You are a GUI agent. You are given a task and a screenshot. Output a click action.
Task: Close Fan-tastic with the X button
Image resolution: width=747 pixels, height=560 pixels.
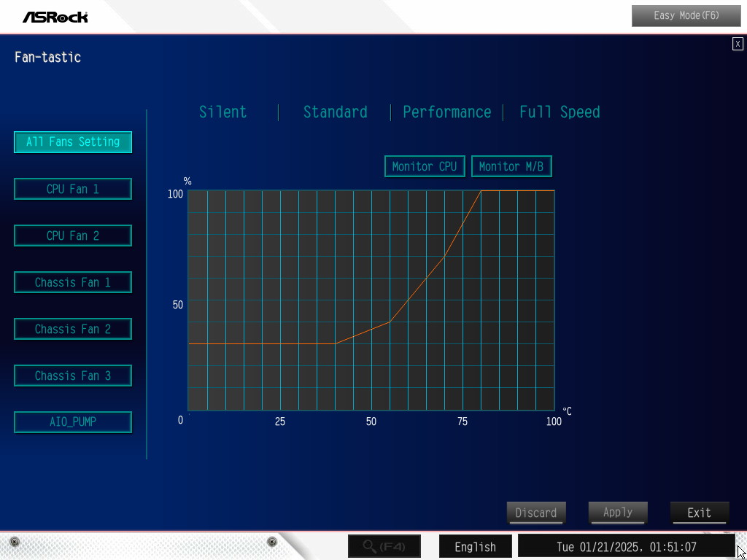coord(738,44)
